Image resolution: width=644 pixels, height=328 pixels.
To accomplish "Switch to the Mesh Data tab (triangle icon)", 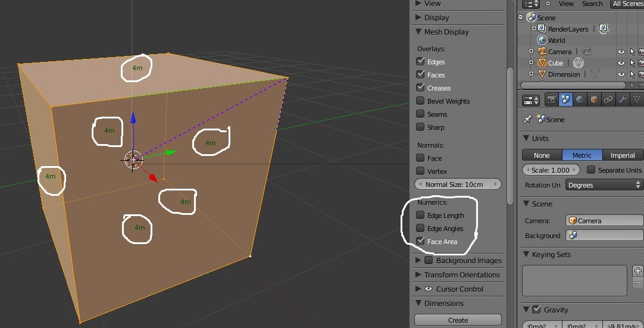I will point(637,99).
